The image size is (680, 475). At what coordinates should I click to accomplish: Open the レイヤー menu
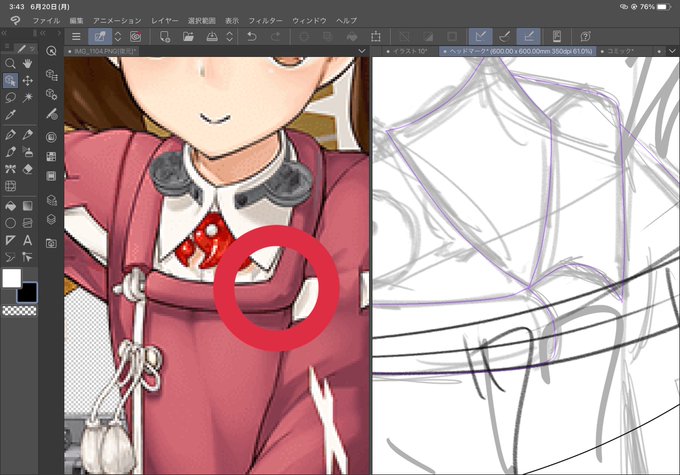[164, 20]
